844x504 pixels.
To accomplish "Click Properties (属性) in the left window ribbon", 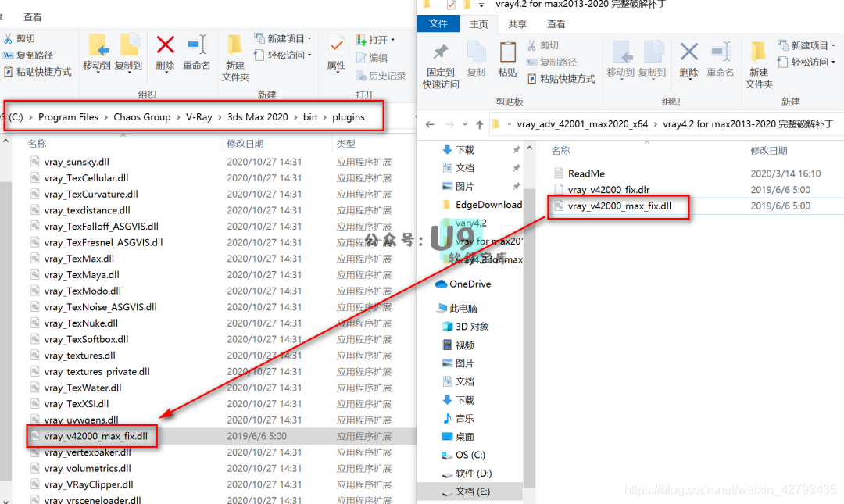I will 336,52.
